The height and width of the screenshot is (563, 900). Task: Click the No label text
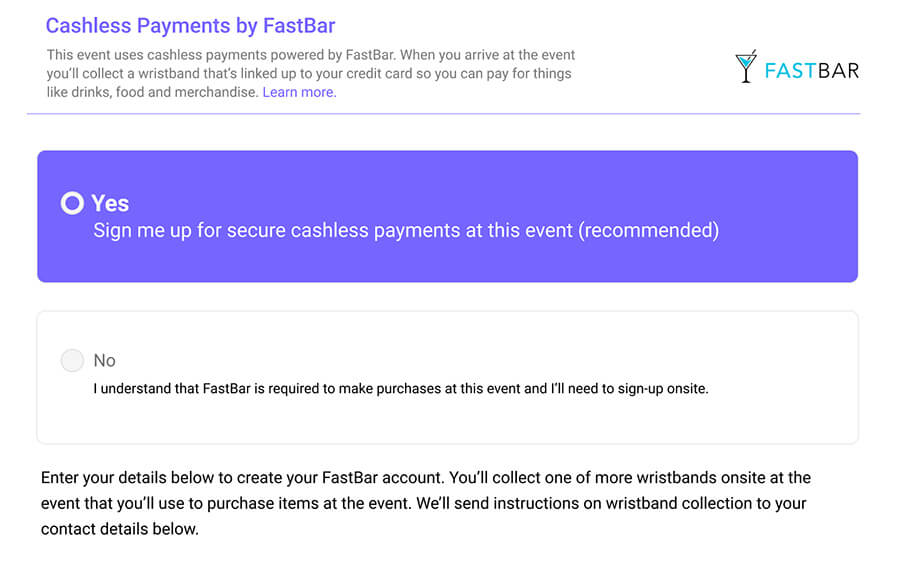(x=104, y=360)
